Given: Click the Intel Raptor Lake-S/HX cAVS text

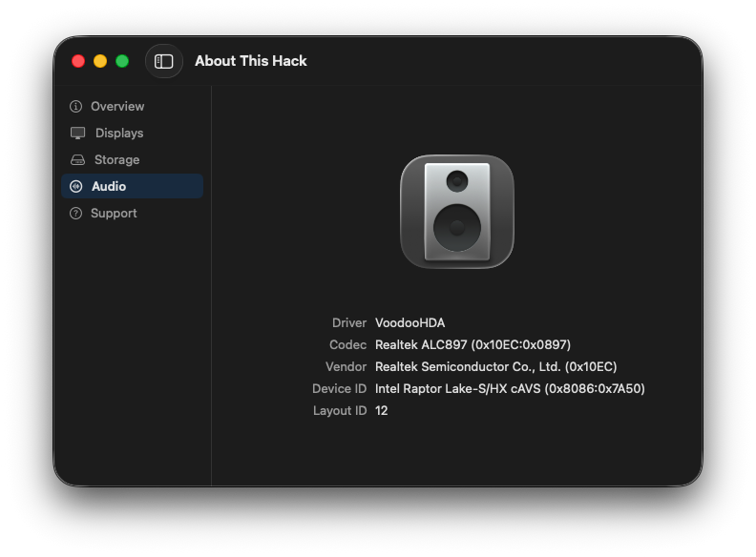Looking at the screenshot, I should pos(510,389).
